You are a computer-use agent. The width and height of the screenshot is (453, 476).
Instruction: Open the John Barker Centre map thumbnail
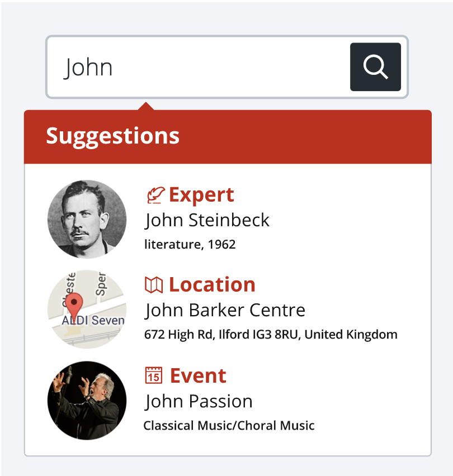(87, 310)
